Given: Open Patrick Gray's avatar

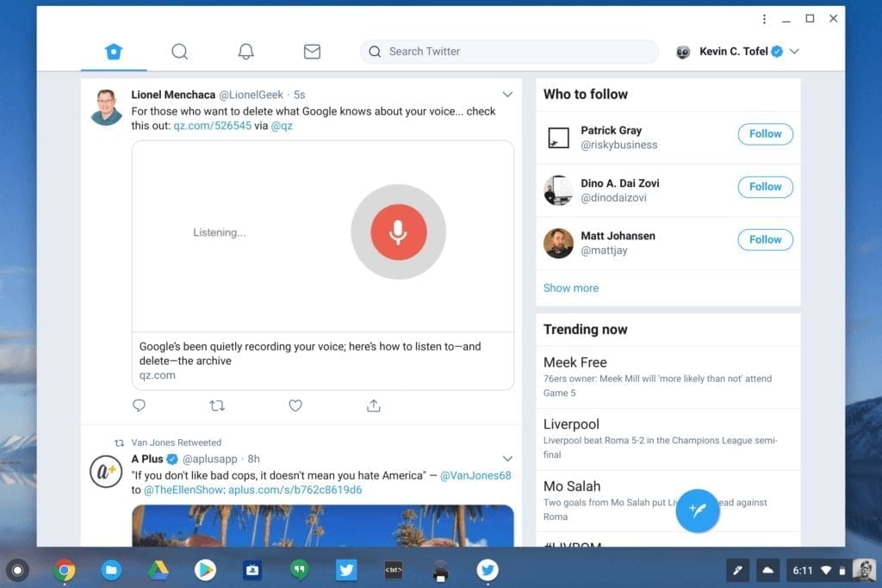Looking at the screenshot, I should (558, 138).
